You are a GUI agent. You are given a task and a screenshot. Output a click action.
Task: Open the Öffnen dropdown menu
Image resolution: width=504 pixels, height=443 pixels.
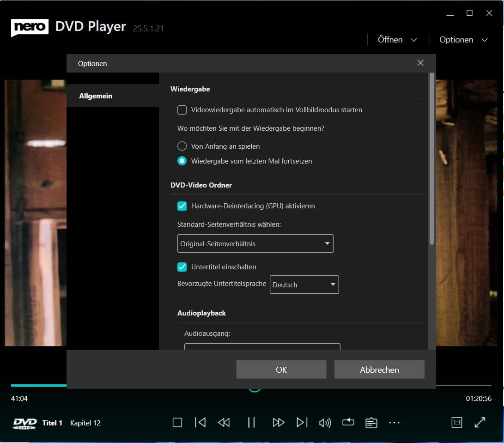[397, 40]
